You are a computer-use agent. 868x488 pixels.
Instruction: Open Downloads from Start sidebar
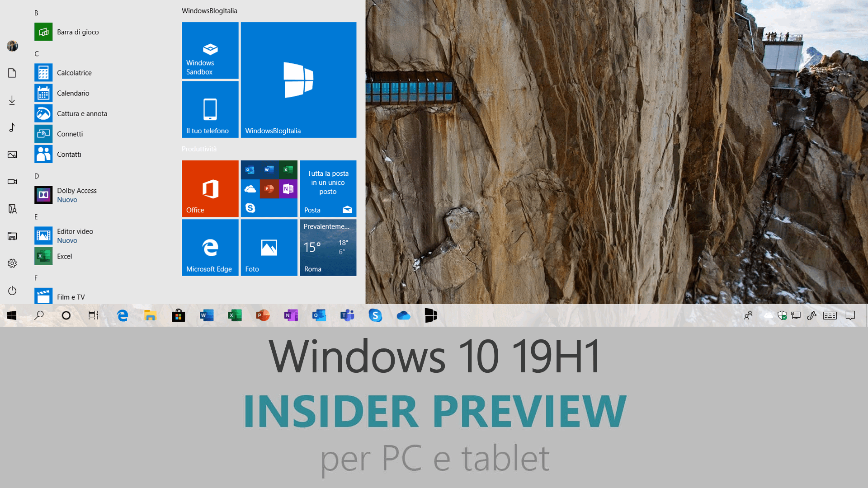click(x=12, y=100)
